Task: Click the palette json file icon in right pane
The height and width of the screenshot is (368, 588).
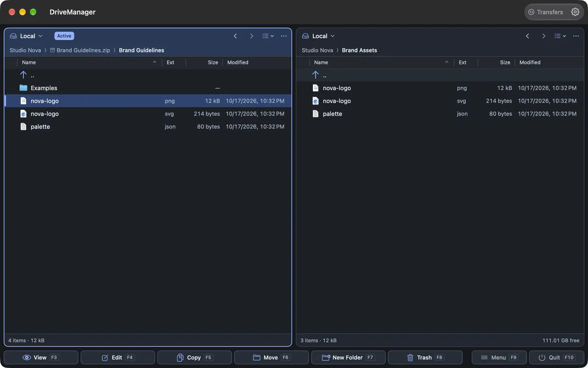Action: tap(316, 114)
